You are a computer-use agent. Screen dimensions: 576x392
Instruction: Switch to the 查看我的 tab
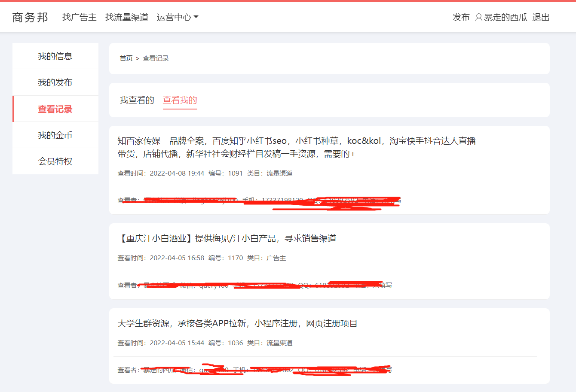tap(180, 100)
